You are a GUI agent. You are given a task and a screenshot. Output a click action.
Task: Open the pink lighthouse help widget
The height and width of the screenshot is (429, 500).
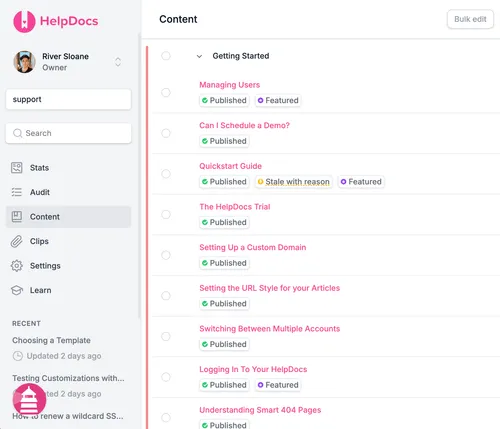pyautogui.click(x=29, y=400)
